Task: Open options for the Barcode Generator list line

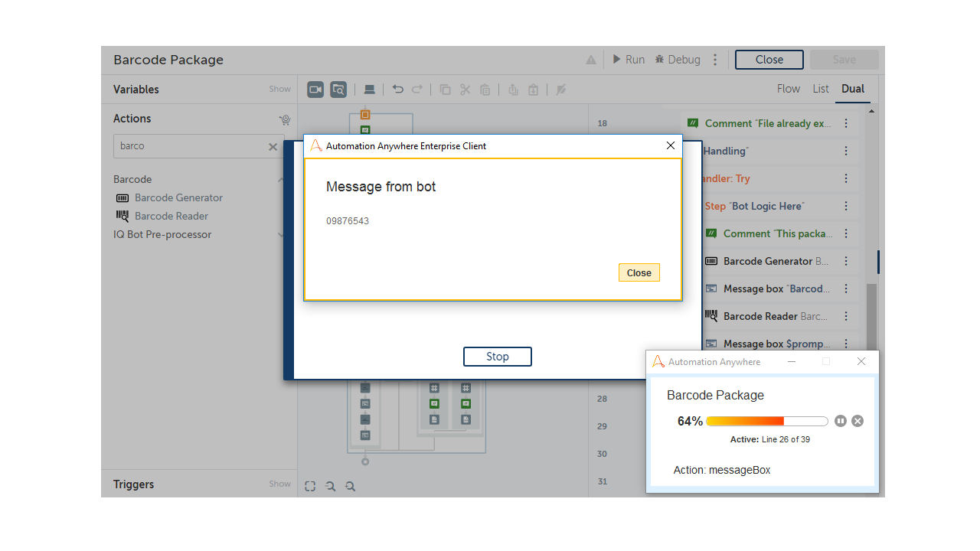Action: (x=846, y=261)
